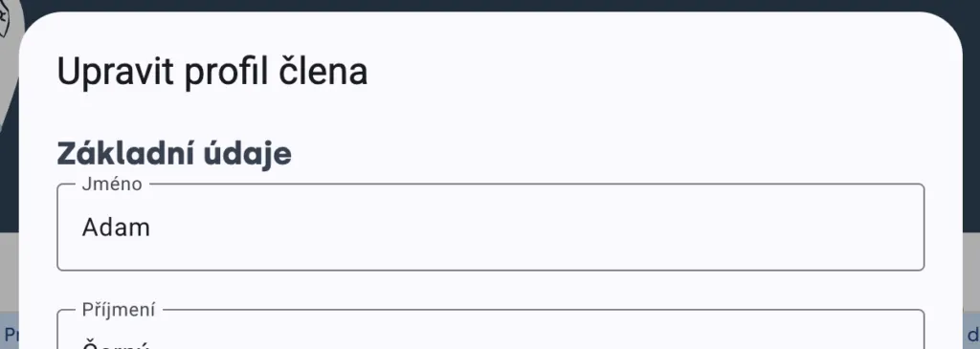
Task: Select the partially hidden 'Pr' tab at left
Action: [11, 334]
